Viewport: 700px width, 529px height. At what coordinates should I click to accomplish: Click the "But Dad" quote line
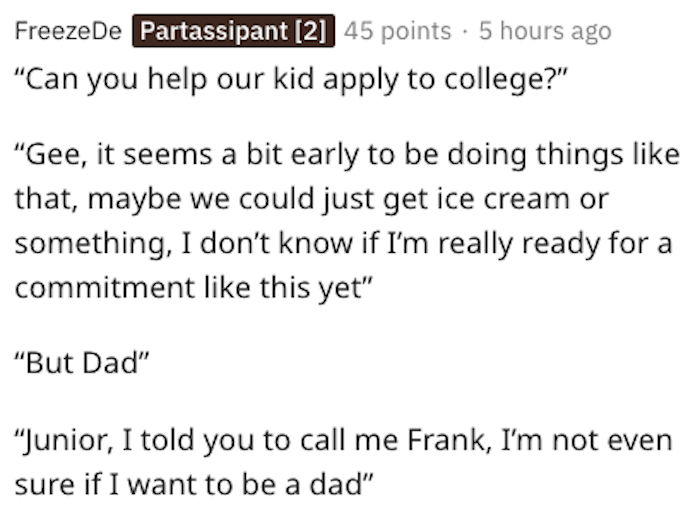pos(82,362)
